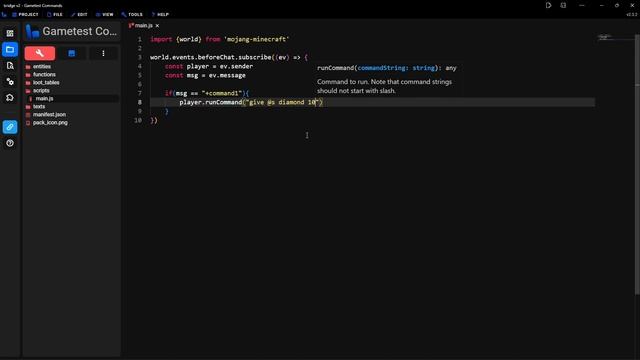This screenshot has width=640, height=360.
Task: Click the bridge app icon in menu bar
Action: (4, 14)
